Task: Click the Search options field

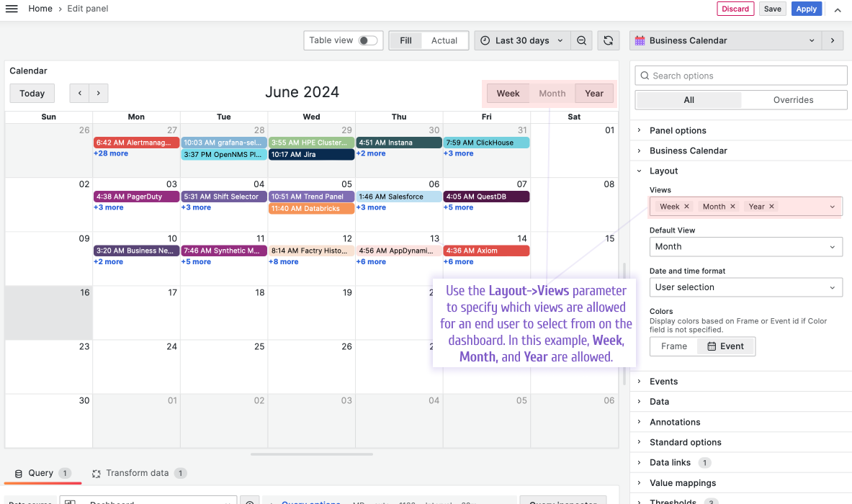Action: point(740,75)
